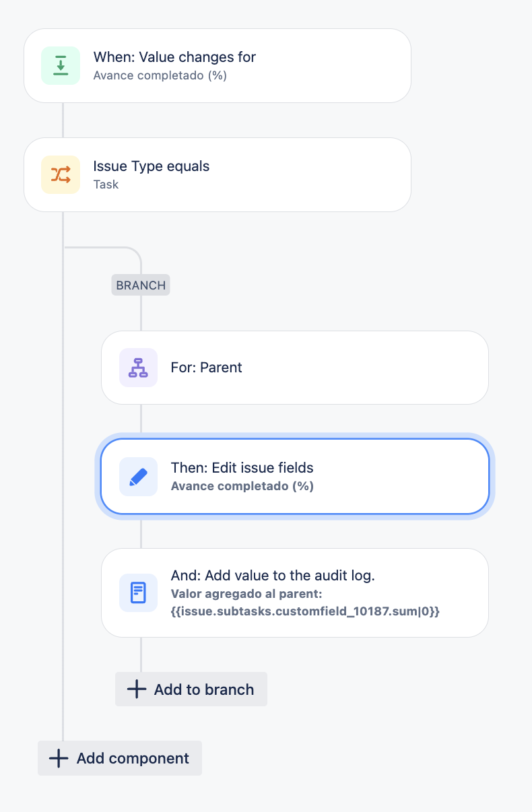The image size is (532, 812).
Task: Click the green trigger icon for Value changes
Action: point(61,65)
